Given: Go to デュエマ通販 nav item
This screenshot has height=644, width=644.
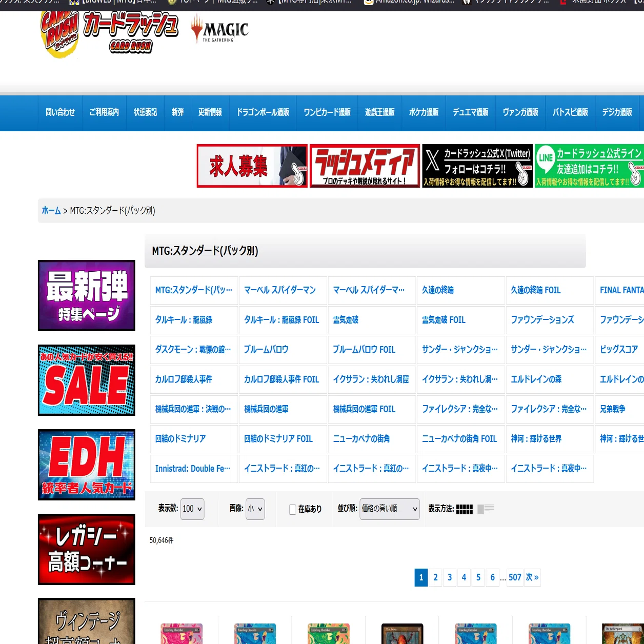Looking at the screenshot, I should [x=471, y=112].
